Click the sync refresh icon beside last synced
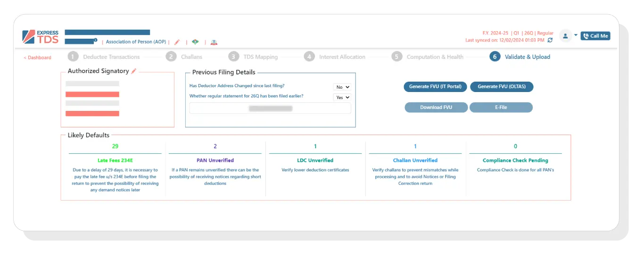644x260 pixels. tap(549, 41)
